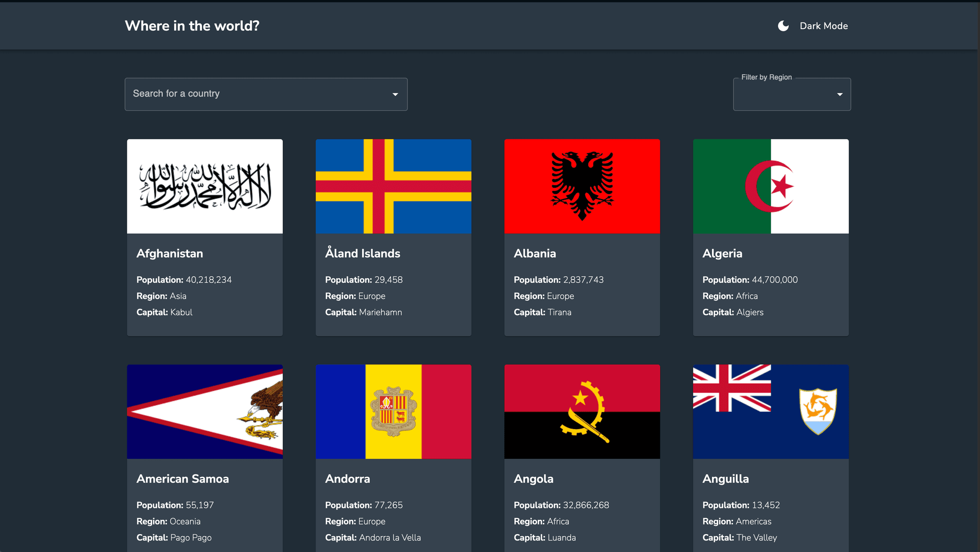Open the Anguilla card heading

(x=725, y=479)
